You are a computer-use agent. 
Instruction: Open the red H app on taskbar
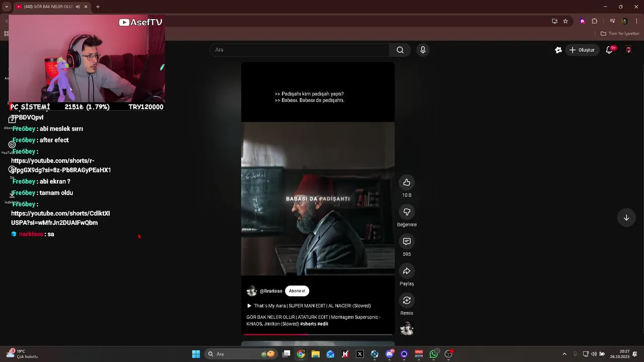point(345,354)
